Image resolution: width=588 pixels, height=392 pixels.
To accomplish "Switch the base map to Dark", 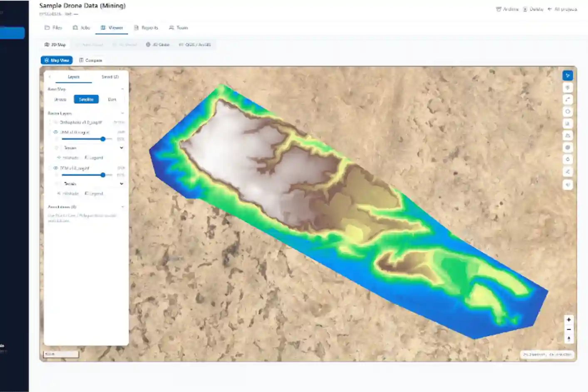I will click(x=112, y=99).
